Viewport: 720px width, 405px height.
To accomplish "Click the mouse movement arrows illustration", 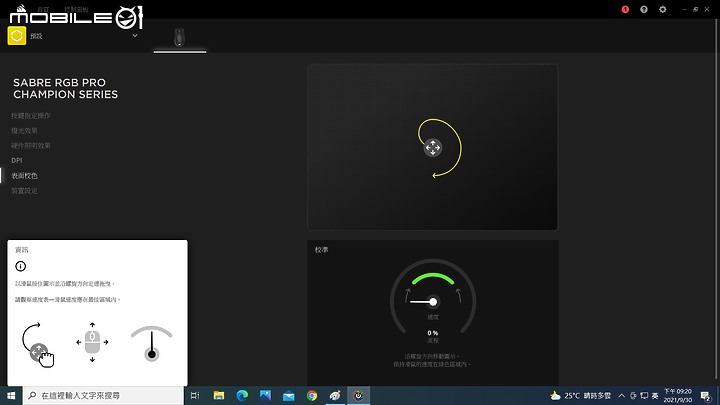I will coord(92,342).
